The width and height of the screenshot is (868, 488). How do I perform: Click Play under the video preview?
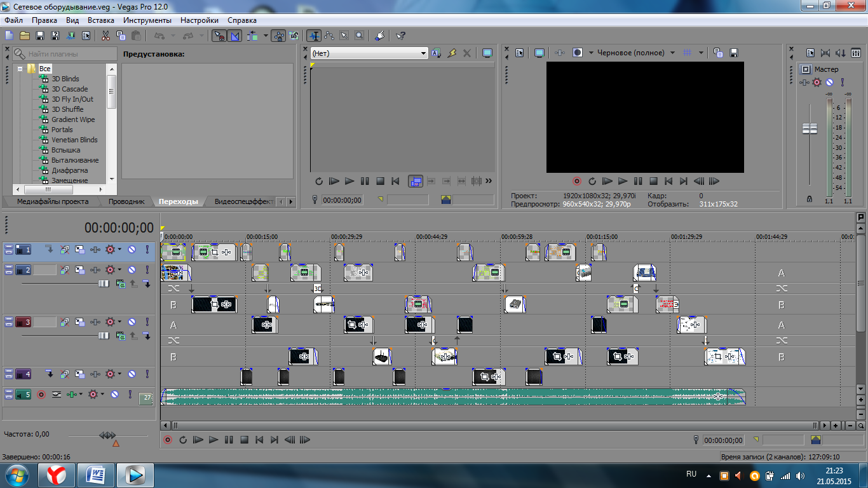(x=623, y=181)
